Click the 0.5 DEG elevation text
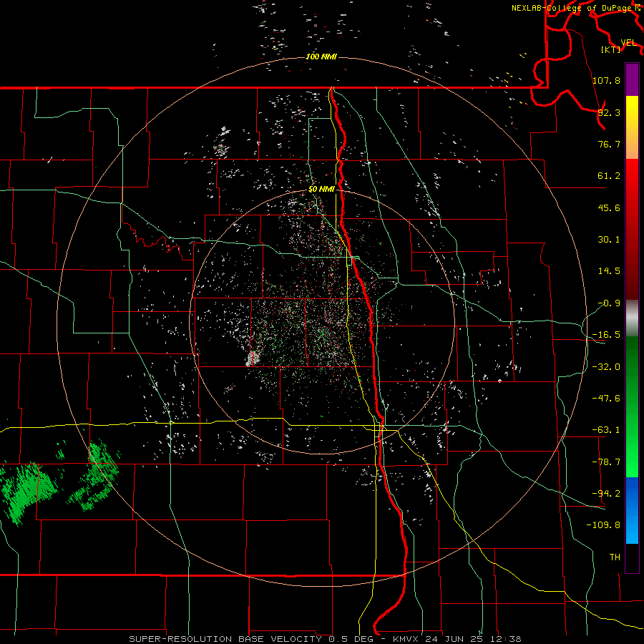Screen dimensions: 644x644 pos(351,639)
